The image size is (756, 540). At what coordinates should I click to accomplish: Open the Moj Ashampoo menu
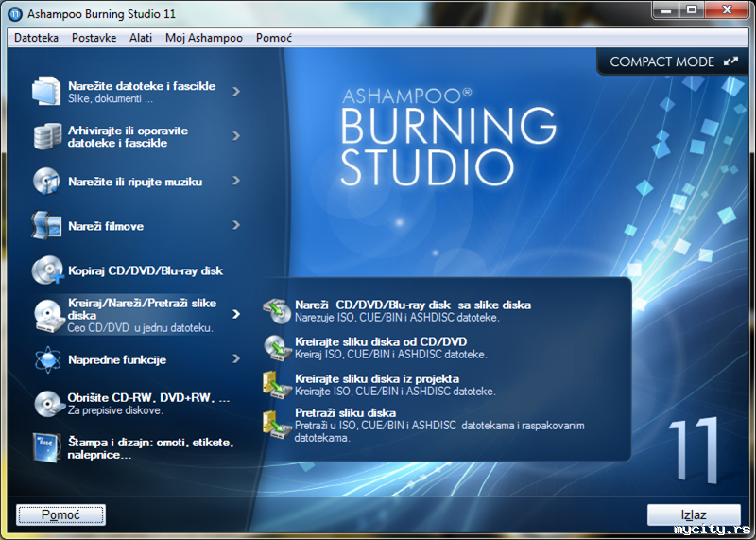coord(204,38)
